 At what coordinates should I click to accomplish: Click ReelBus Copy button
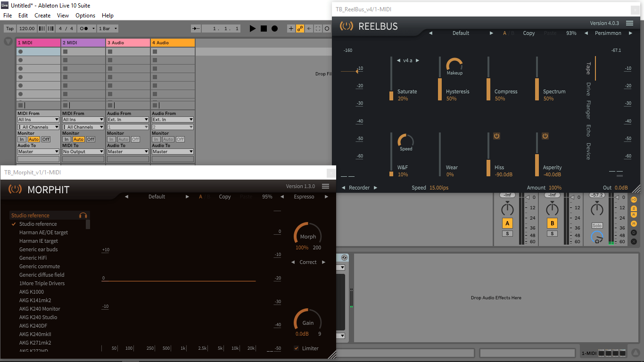tap(529, 33)
